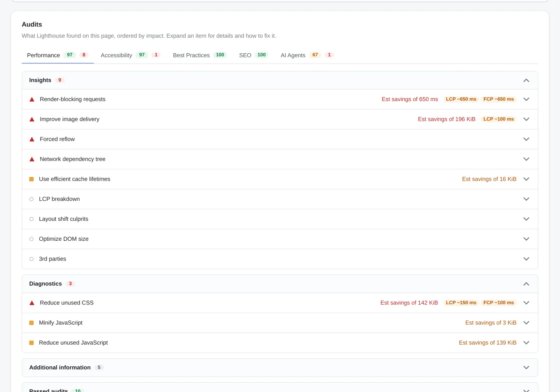Click gray circle icon beside Layout shift culprits
Viewport: 560px width, 392px height.
(x=31, y=219)
